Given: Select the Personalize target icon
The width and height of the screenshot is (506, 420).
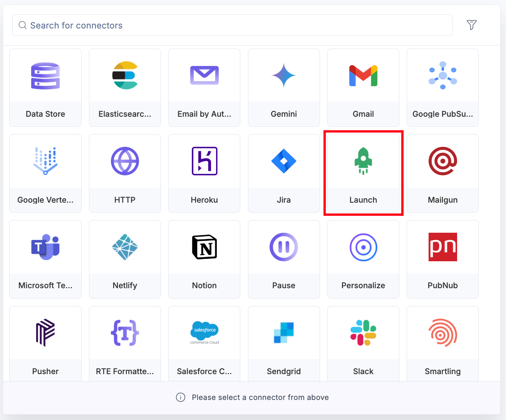Looking at the screenshot, I should click(363, 247).
